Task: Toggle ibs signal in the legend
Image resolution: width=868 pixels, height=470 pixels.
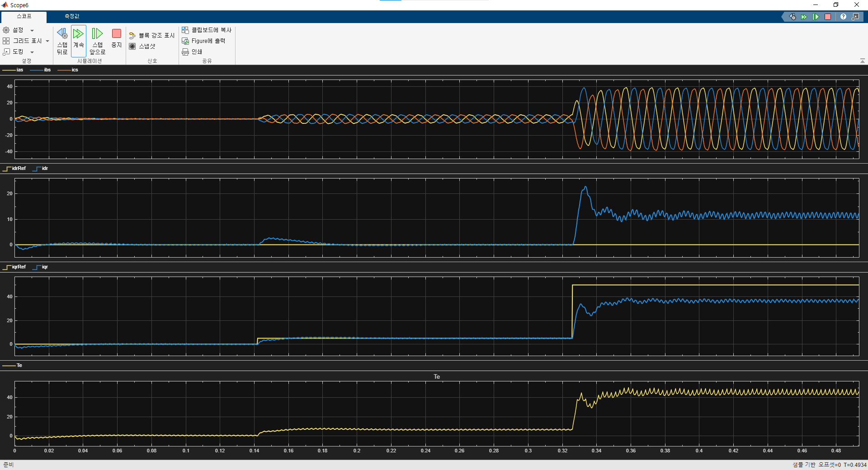Action: tap(40, 70)
